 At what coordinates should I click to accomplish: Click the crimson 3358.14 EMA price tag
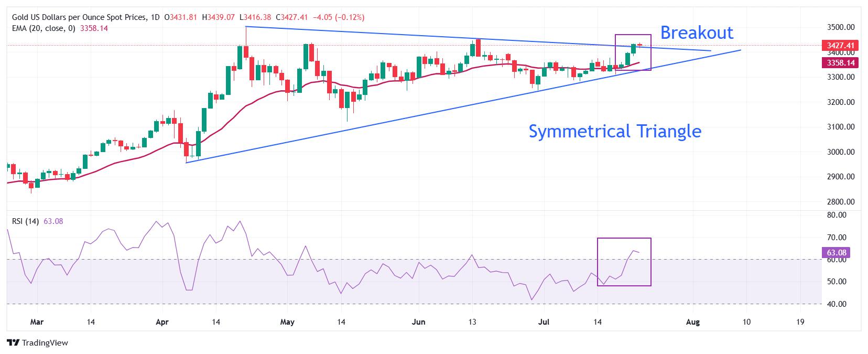(840, 62)
